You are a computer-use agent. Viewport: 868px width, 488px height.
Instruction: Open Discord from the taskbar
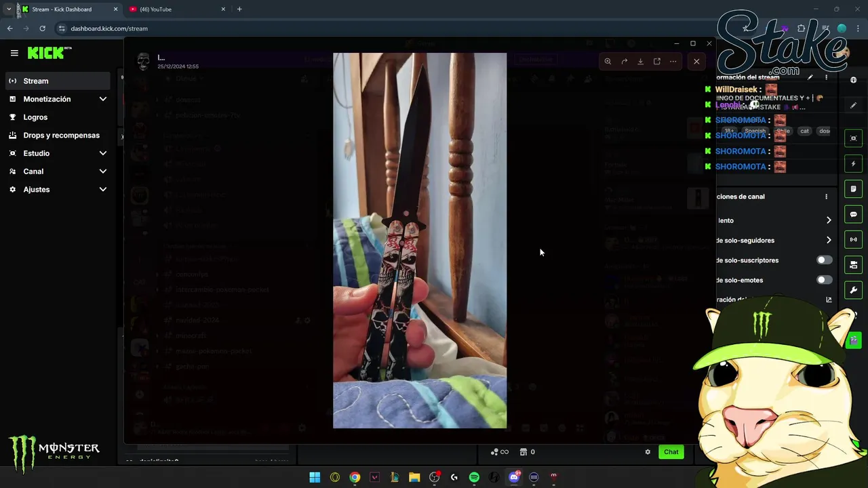[514, 477]
